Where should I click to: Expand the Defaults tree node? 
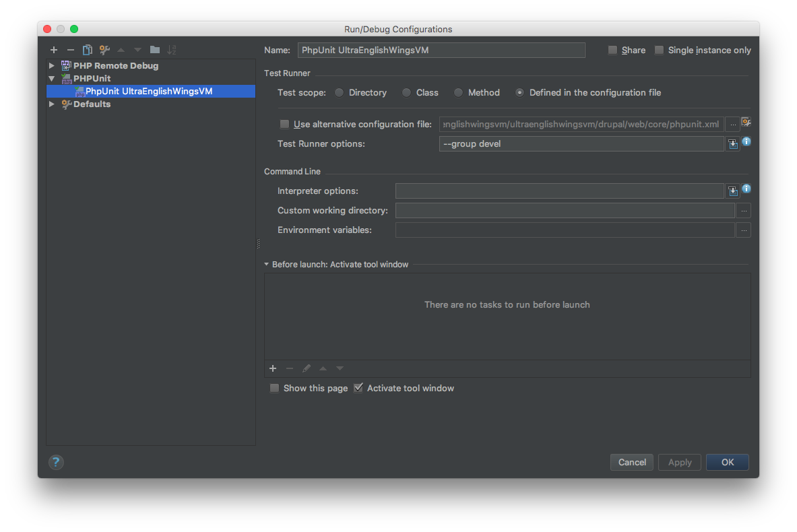click(52, 104)
